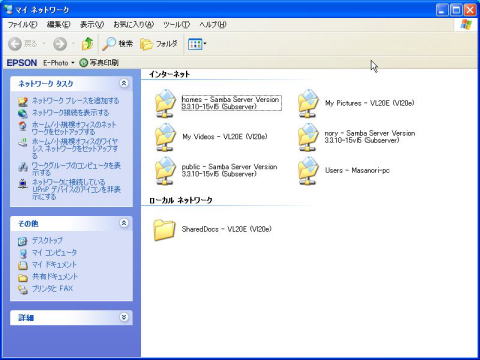
Task: Click the network connections globe icon
Action: pyautogui.click(x=23, y=113)
